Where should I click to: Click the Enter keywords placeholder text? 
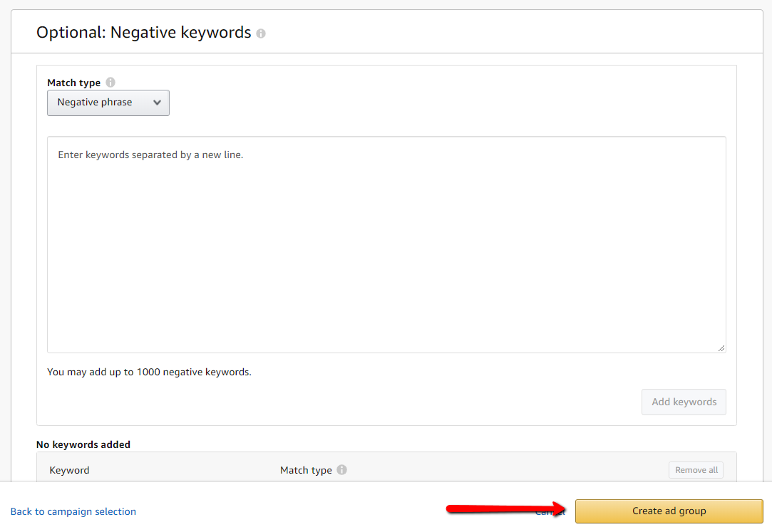150,155
